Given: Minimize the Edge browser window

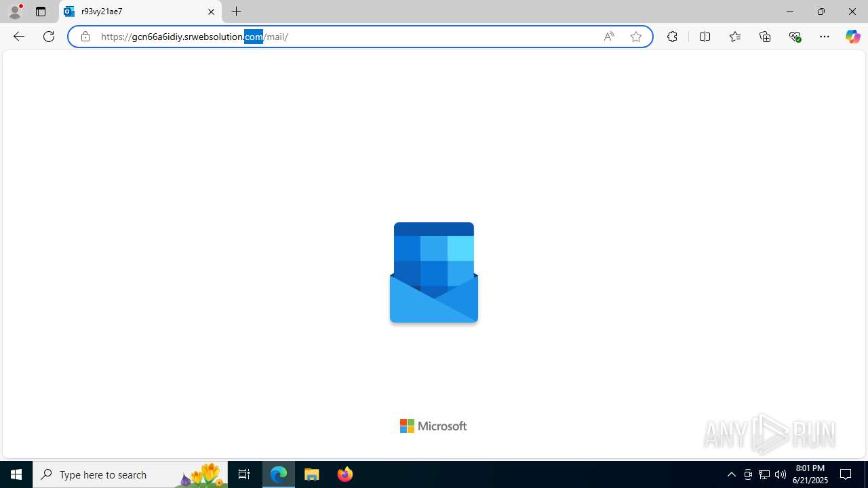Looking at the screenshot, I should (790, 12).
